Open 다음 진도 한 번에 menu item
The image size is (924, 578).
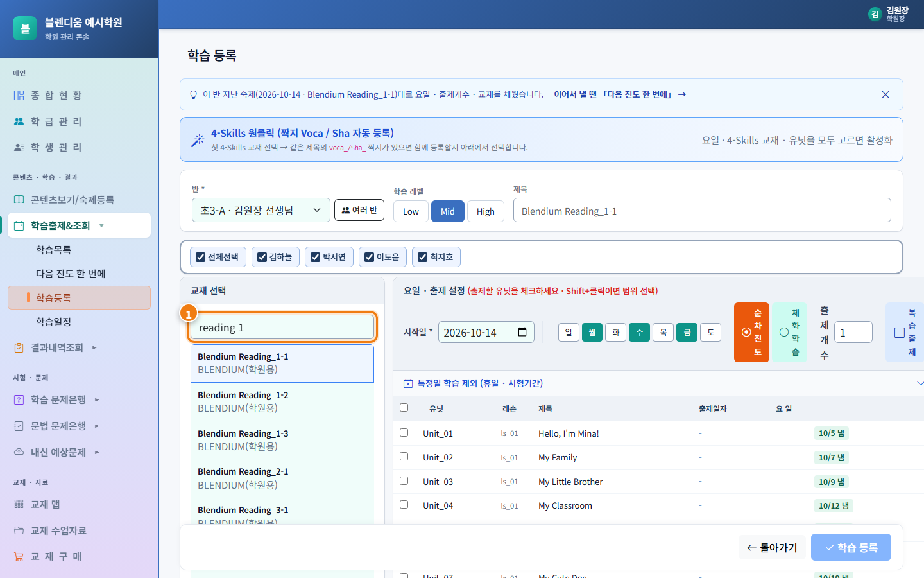click(71, 274)
